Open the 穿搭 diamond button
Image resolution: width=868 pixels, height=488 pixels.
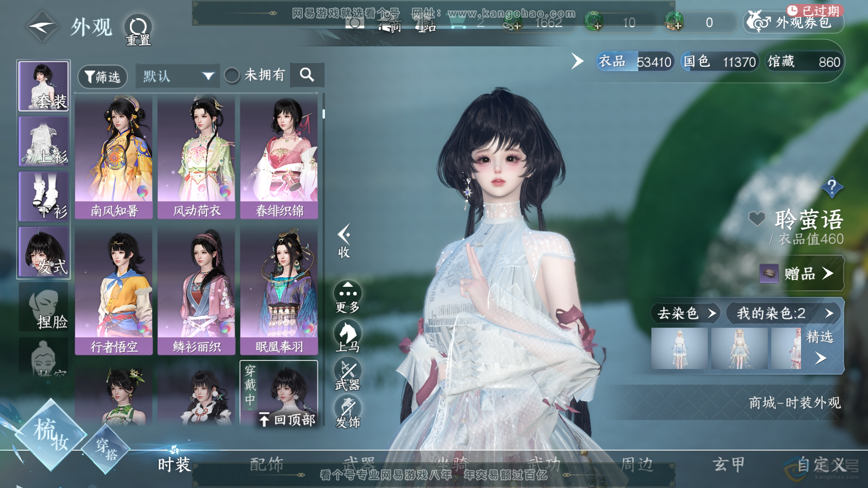tap(107, 449)
